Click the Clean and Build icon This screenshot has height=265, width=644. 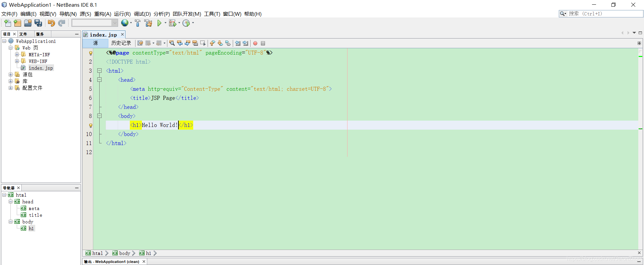pos(148,23)
